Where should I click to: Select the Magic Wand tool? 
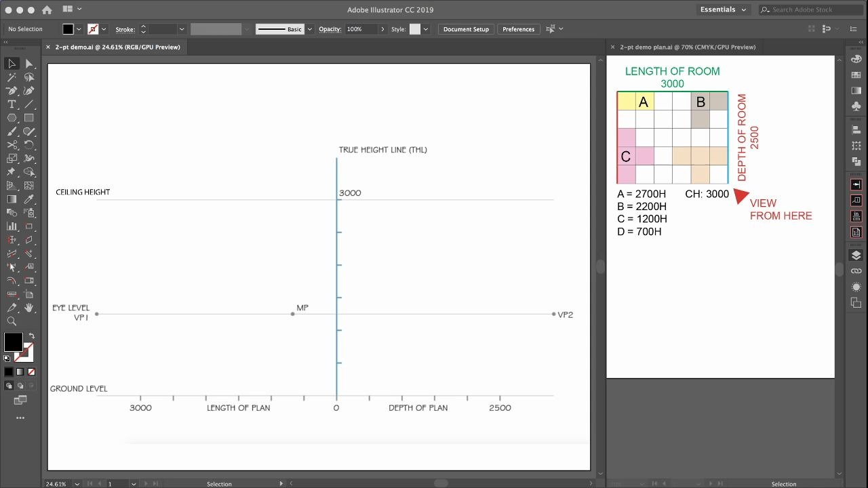[12, 77]
